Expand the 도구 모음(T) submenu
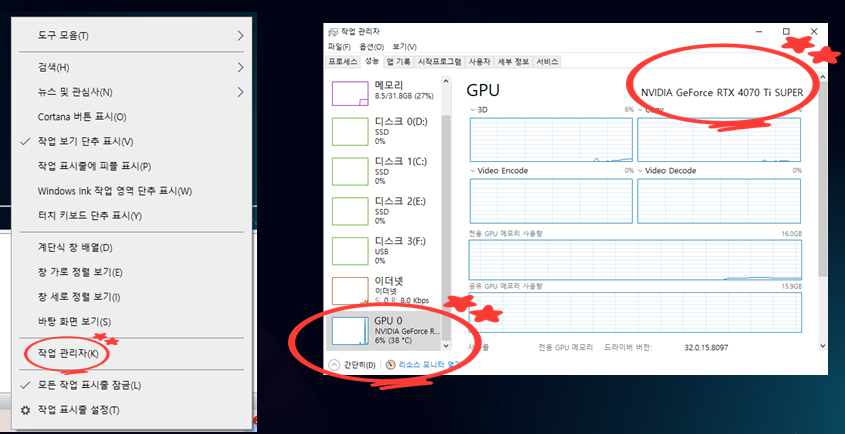845x434 pixels. (x=131, y=36)
